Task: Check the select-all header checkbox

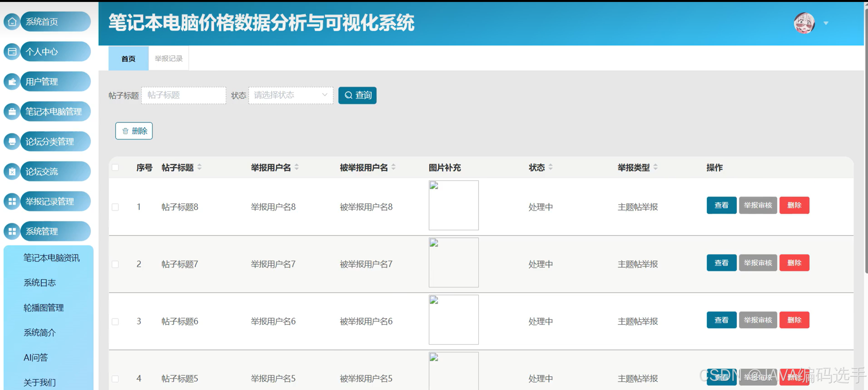Action: [x=115, y=167]
